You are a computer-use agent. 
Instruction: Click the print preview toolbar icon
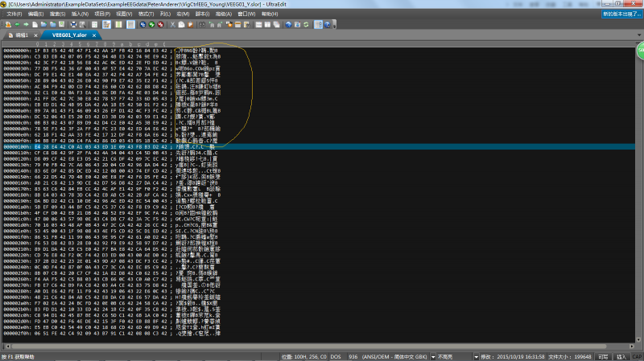(82, 25)
